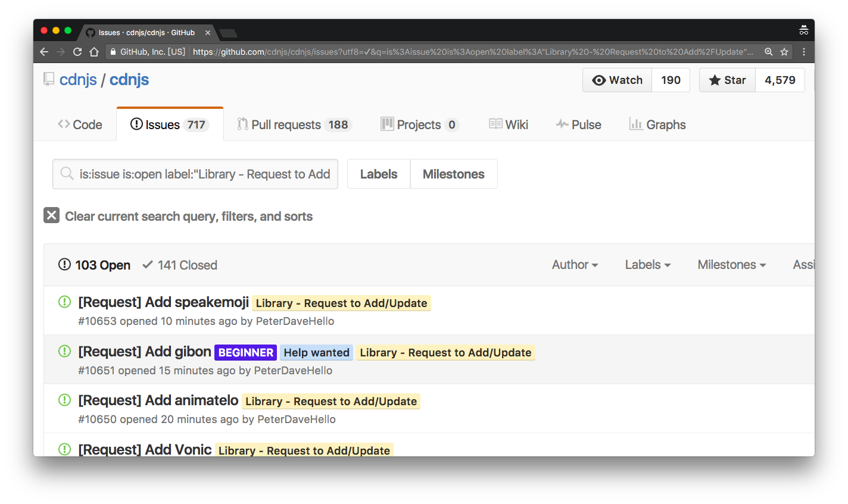
Task: Click the browser address bar URL
Action: (x=473, y=52)
